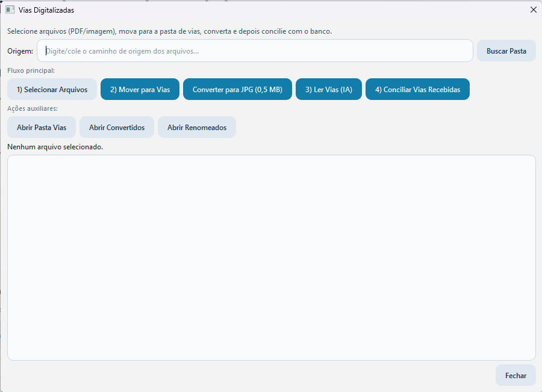The height and width of the screenshot is (392, 542).
Task: Focus the Origem path input field
Action: 255,51
